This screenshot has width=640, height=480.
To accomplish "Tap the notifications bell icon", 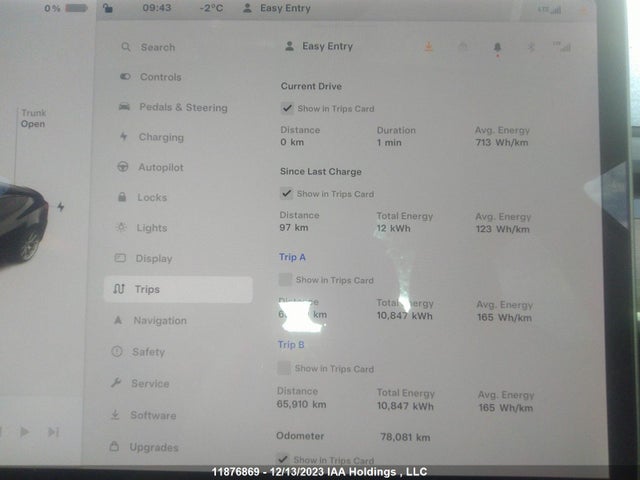I will 497,47.
